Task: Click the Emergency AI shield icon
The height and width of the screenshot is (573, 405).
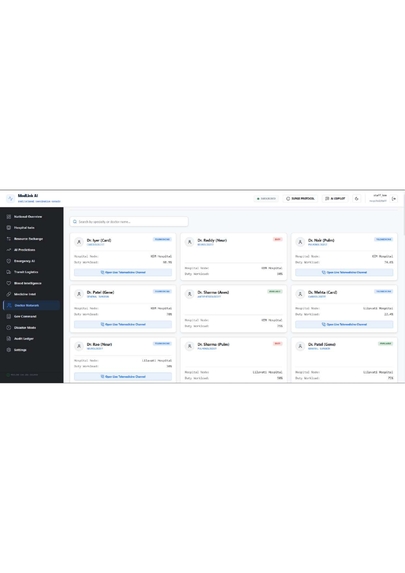Action: [9, 261]
